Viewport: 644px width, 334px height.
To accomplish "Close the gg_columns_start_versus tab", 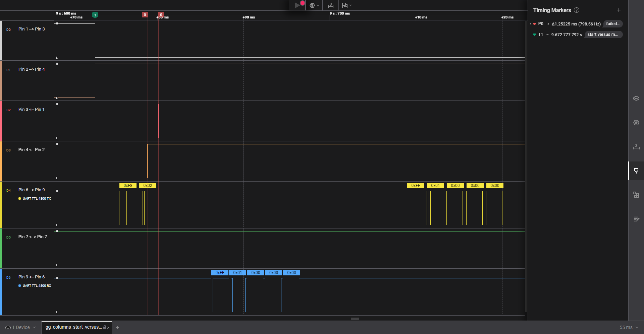I will [108, 328].
